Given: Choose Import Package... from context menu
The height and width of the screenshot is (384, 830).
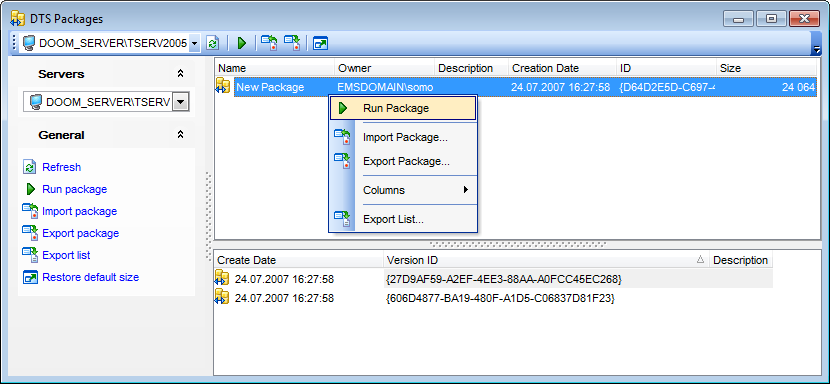Looking at the screenshot, I should pyautogui.click(x=403, y=137).
